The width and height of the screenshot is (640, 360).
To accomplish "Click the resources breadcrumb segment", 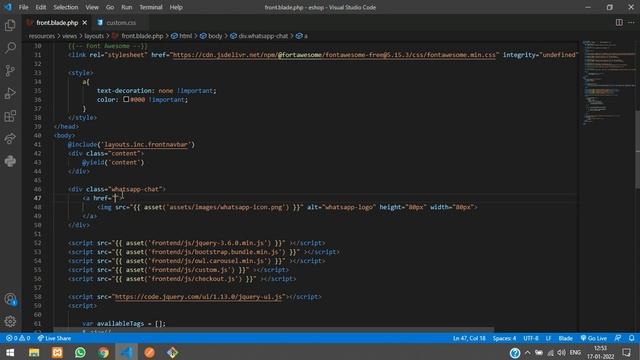I will (42, 36).
